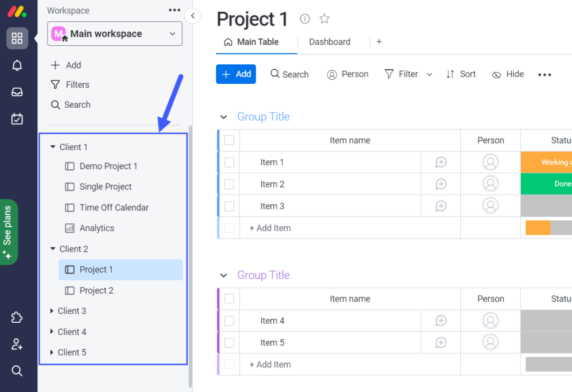The width and height of the screenshot is (572, 392).
Task: Change Item 1's Working status cell
Action: (546, 162)
